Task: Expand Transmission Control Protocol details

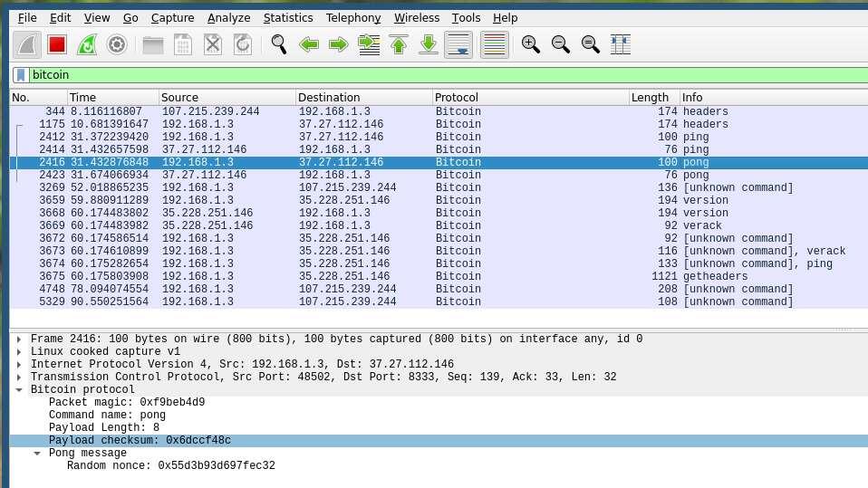Action: 19,378
